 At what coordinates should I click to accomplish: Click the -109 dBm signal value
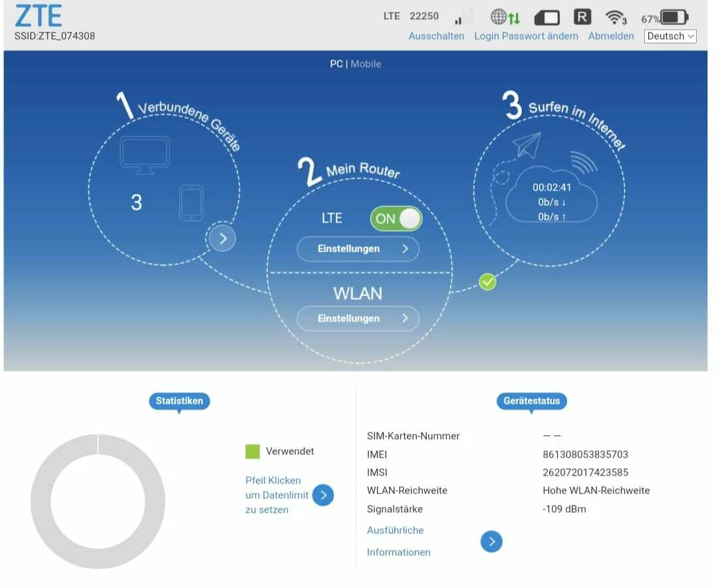click(564, 509)
